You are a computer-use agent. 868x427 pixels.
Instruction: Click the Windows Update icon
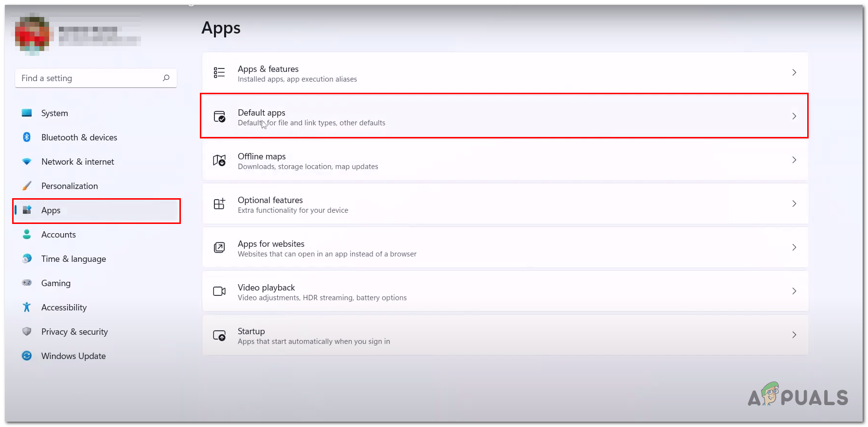[27, 356]
